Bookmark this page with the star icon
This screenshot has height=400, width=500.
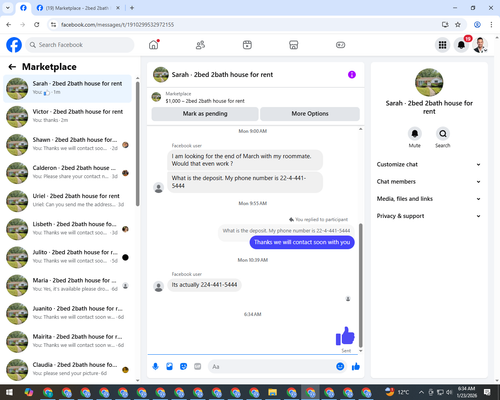coord(458,25)
